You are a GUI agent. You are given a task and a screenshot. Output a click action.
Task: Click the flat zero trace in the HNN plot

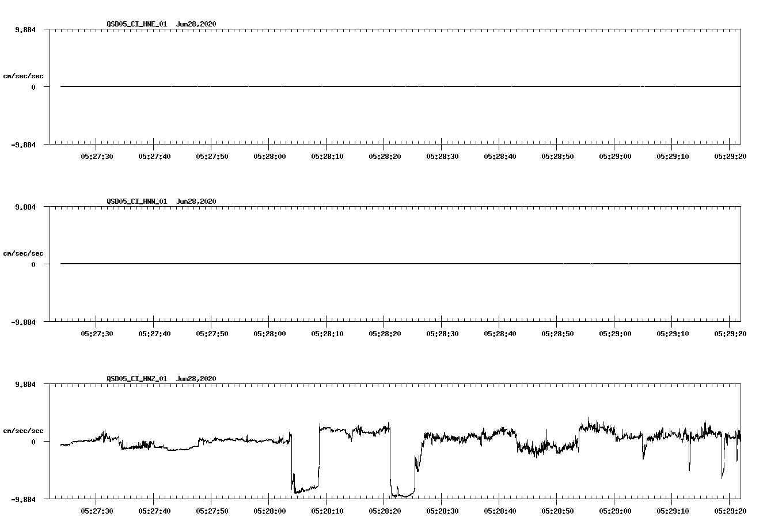click(400, 264)
